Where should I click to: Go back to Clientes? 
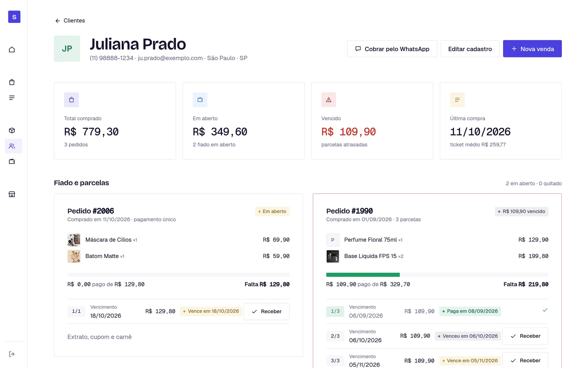click(70, 20)
